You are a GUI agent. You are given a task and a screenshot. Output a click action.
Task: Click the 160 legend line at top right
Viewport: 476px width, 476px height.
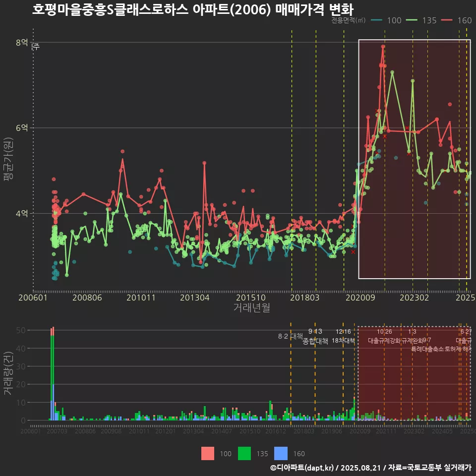pos(447,20)
